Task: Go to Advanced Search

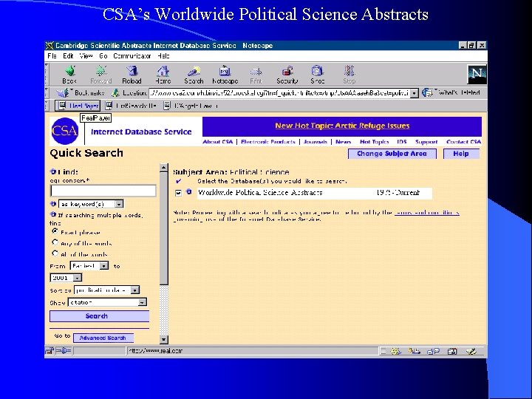Action: 103,338
